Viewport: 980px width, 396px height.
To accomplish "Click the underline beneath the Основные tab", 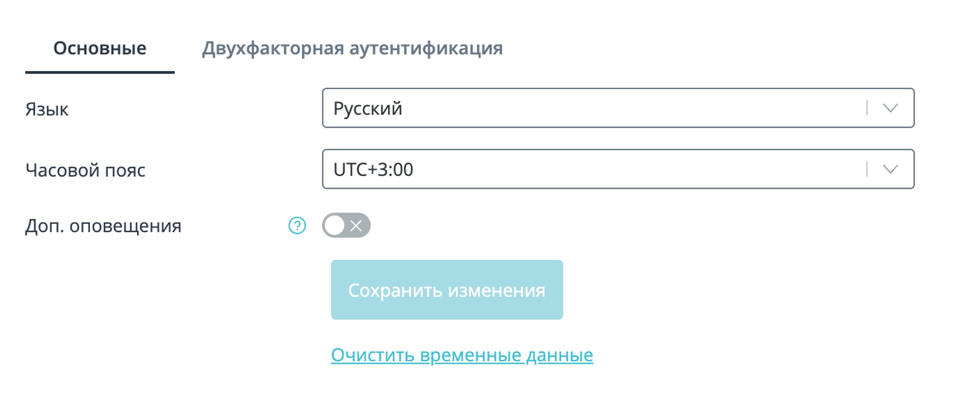I will (100, 72).
